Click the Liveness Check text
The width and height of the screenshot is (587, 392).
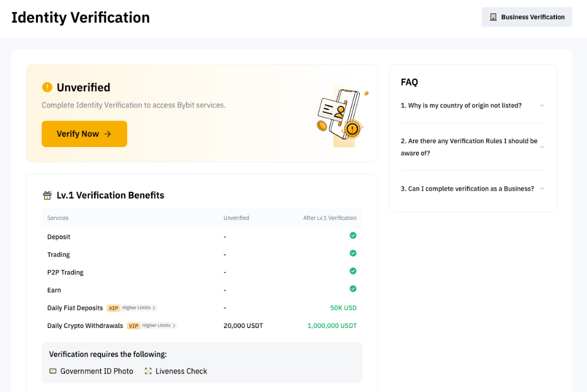coord(181,371)
